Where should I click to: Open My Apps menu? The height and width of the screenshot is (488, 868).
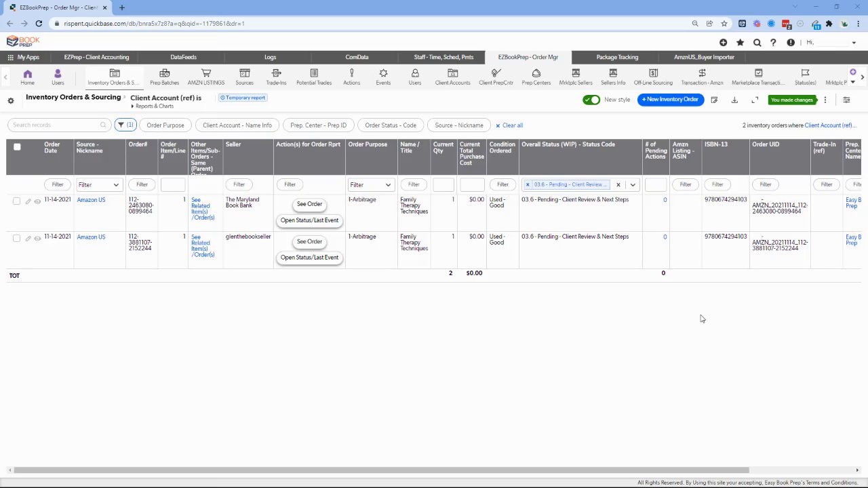tap(24, 57)
